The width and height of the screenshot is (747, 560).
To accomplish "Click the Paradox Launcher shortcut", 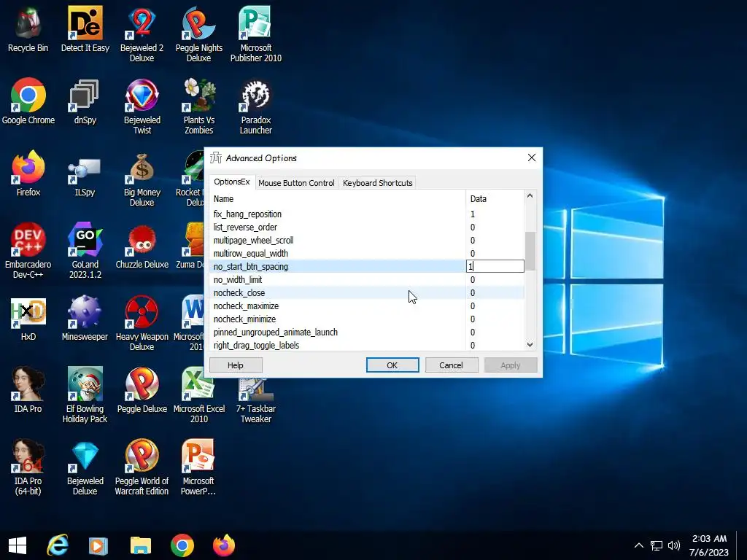I will (x=256, y=106).
